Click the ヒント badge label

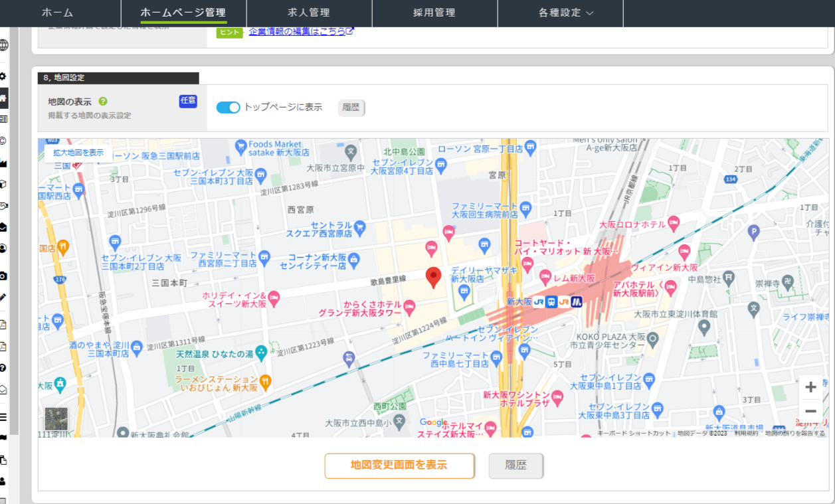(x=230, y=33)
